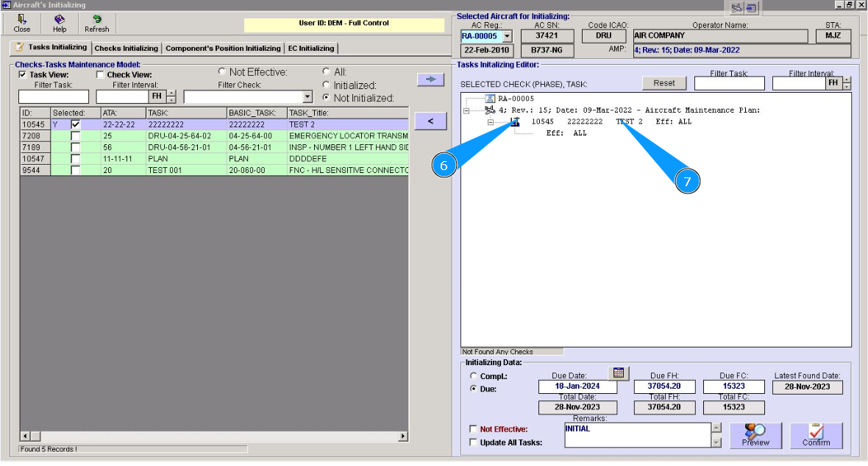Image resolution: width=868 pixels, height=466 pixels.
Task: Open the AC Reg. dropdown
Action: pyautogui.click(x=507, y=36)
